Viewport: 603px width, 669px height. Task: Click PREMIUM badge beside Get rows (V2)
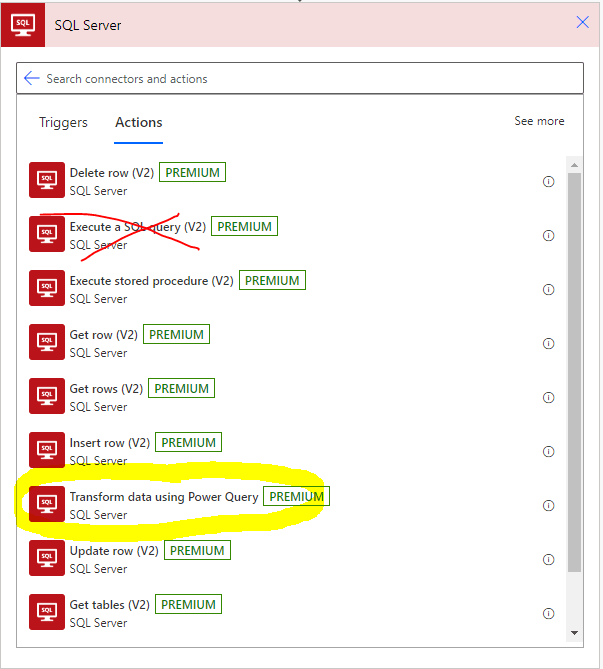181,388
